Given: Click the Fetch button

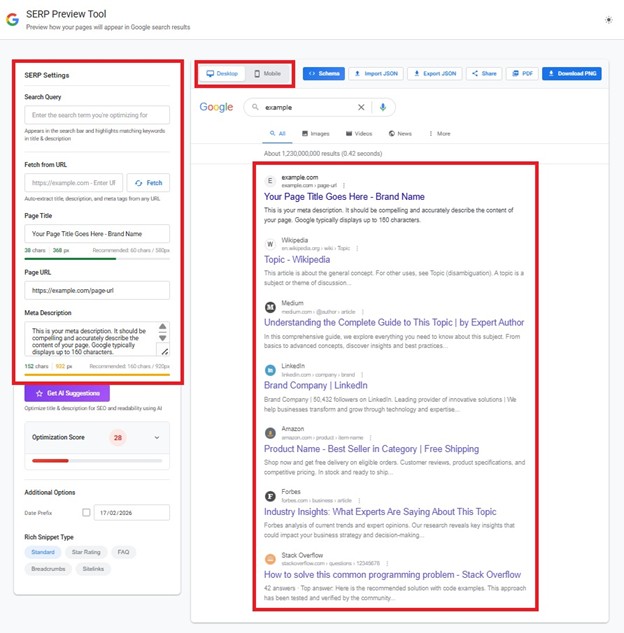Looking at the screenshot, I should (x=148, y=183).
